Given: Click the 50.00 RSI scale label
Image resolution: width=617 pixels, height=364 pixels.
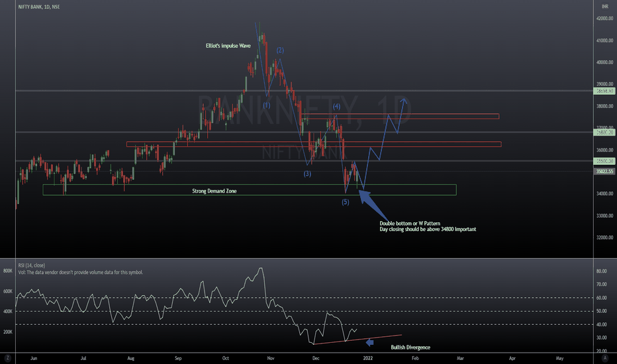Looking at the screenshot, I should pyautogui.click(x=601, y=311).
